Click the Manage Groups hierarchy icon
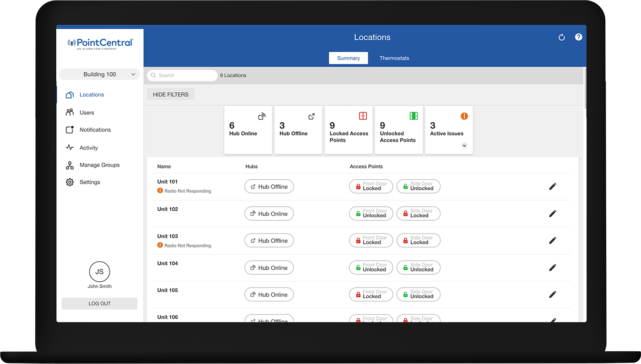The height and width of the screenshot is (364, 641). point(70,165)
